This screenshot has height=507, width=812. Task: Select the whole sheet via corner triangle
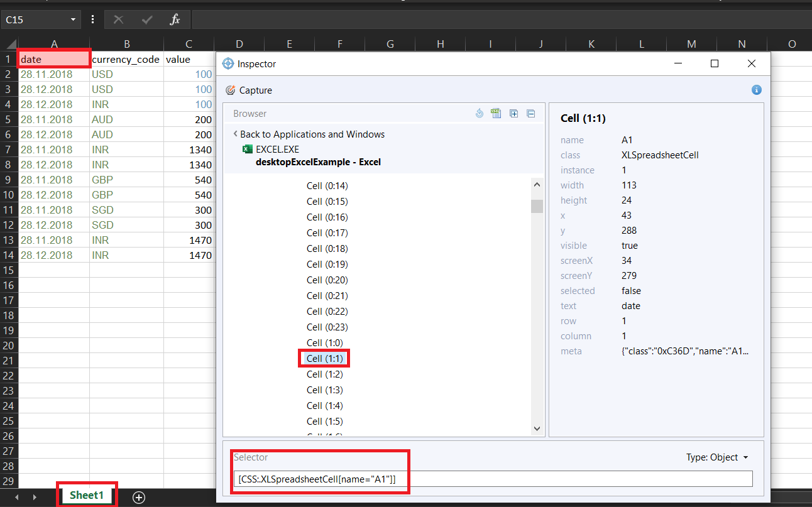[x=9, y=44]
